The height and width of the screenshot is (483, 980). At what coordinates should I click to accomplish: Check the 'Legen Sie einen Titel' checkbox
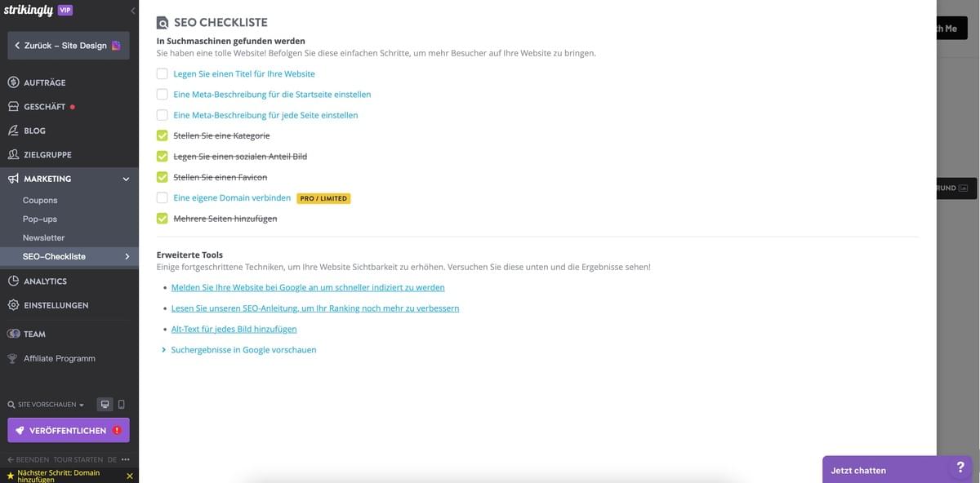pos(163,73)
